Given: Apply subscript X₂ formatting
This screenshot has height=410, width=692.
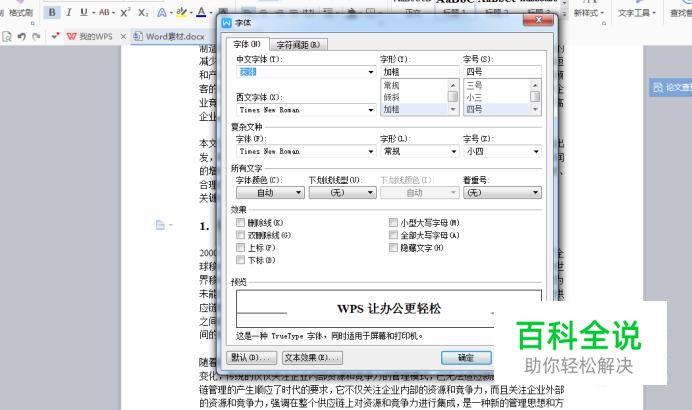Looking at the screenshot, I should click(x=143, y=13).
